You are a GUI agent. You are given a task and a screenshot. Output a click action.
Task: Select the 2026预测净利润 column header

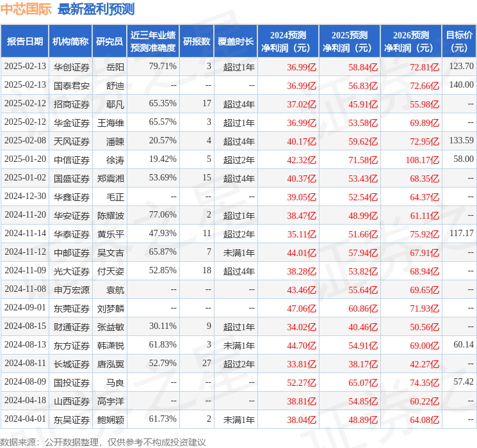coord(411,41)
